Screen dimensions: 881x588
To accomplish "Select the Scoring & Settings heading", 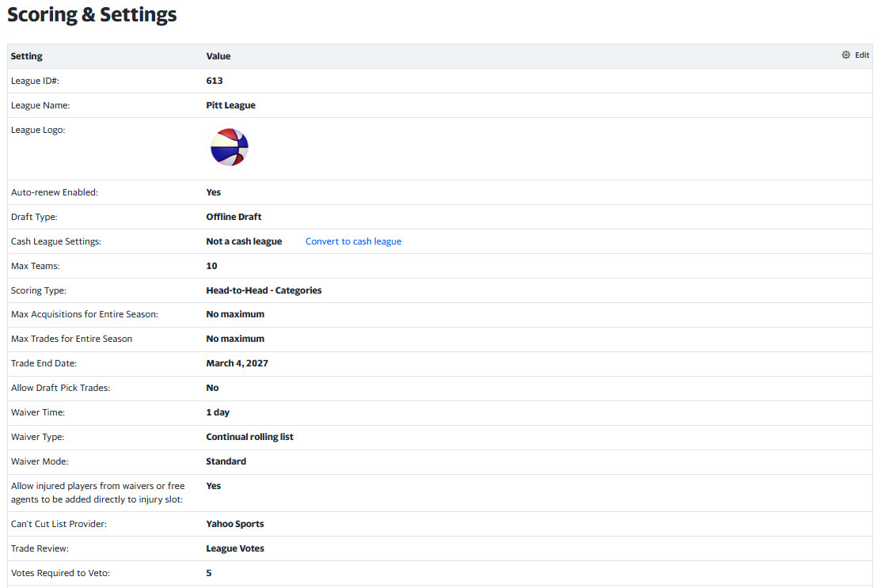I will pos(92,14).
